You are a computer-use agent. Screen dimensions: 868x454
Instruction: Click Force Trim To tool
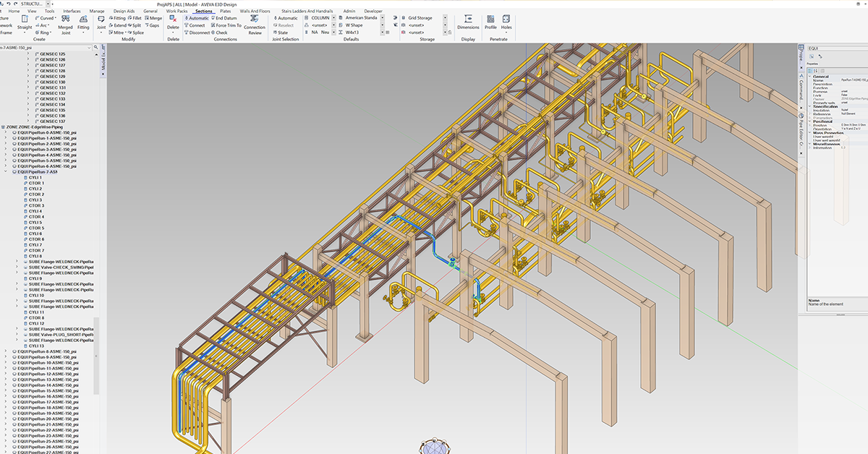pos(226,25)
